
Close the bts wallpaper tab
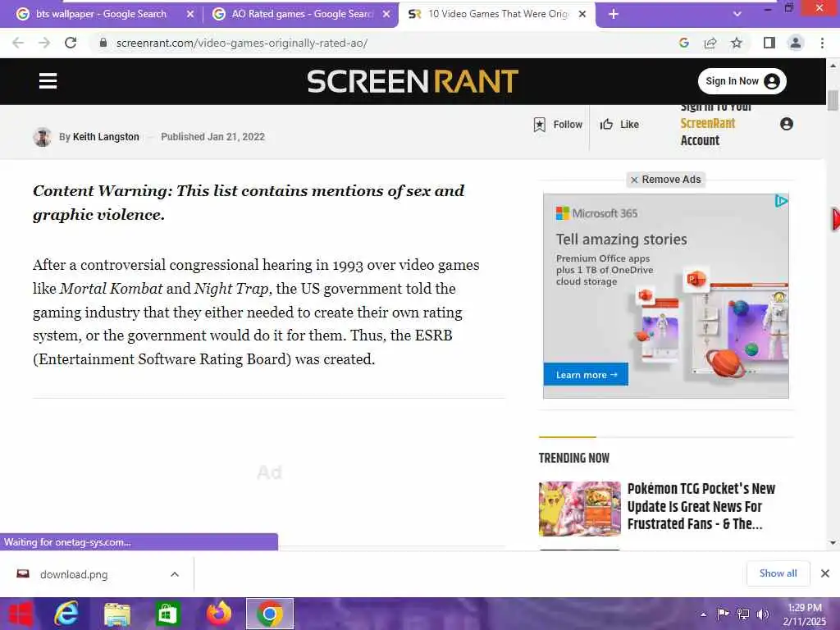(x=190, y=14)
